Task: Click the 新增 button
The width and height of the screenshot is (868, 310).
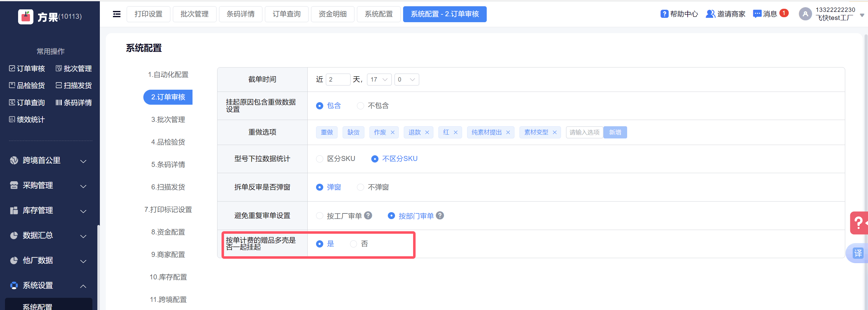Action: 615,132
